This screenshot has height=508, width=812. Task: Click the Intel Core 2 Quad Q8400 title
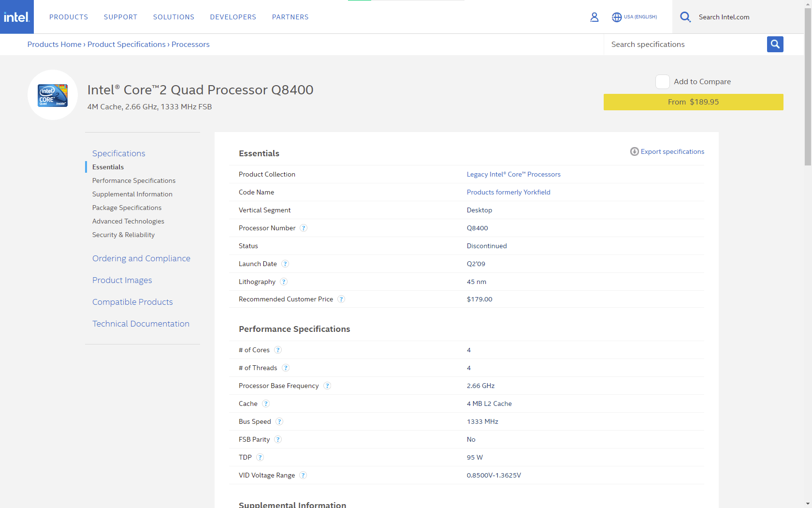[x=200, y=90]
